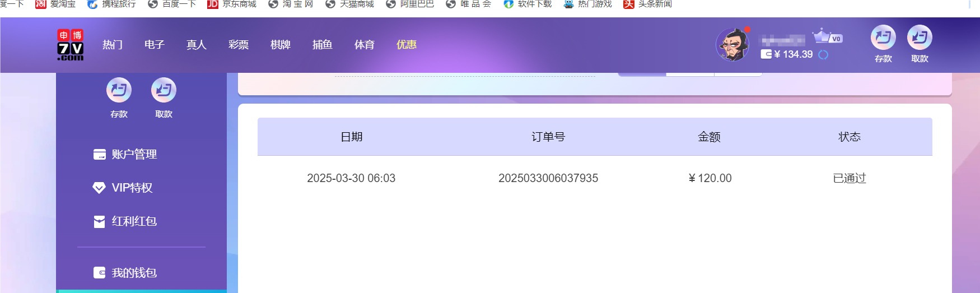Open 头条新闻 bookmark

(647, 4)
